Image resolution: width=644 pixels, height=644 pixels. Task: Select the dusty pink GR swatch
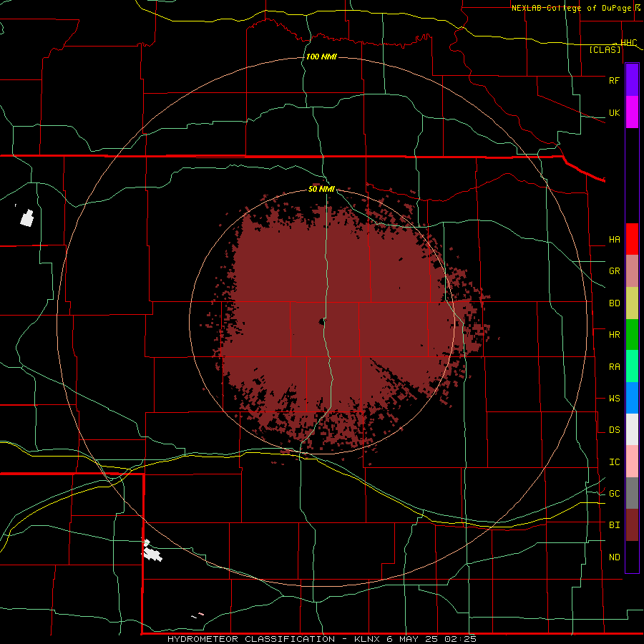632,271
